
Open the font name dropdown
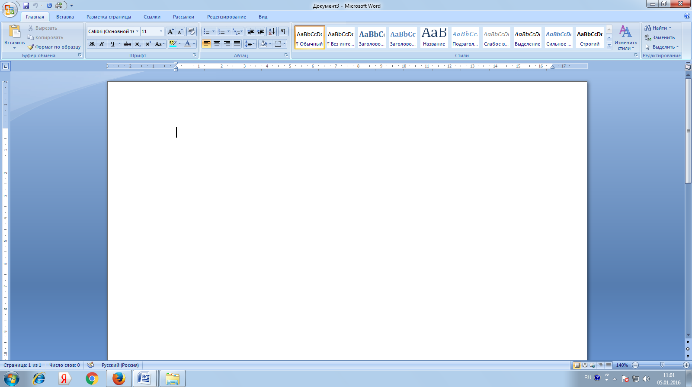tap(137, 31)
